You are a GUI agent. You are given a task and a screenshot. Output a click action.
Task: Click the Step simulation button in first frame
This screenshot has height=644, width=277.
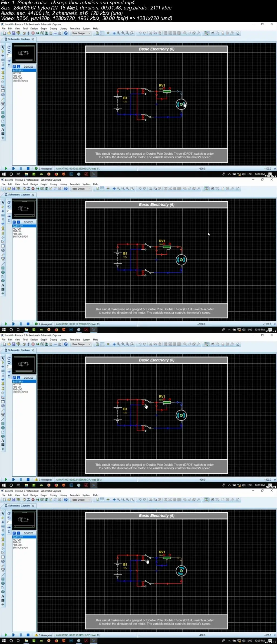[x=13, y=169]
